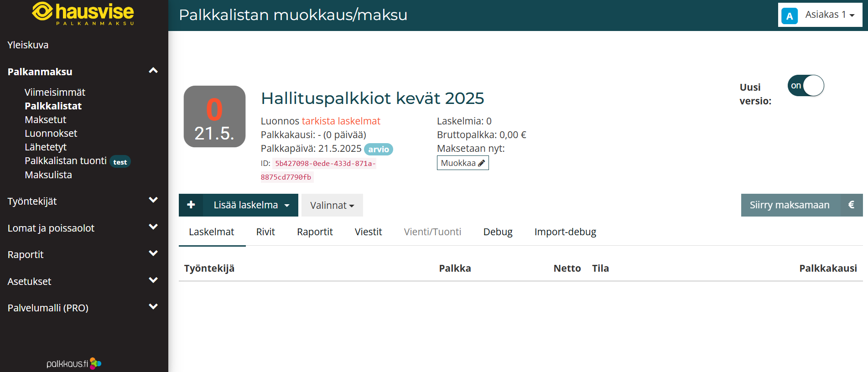Open the Asiakas 1 account dropdown

point(820,15)
